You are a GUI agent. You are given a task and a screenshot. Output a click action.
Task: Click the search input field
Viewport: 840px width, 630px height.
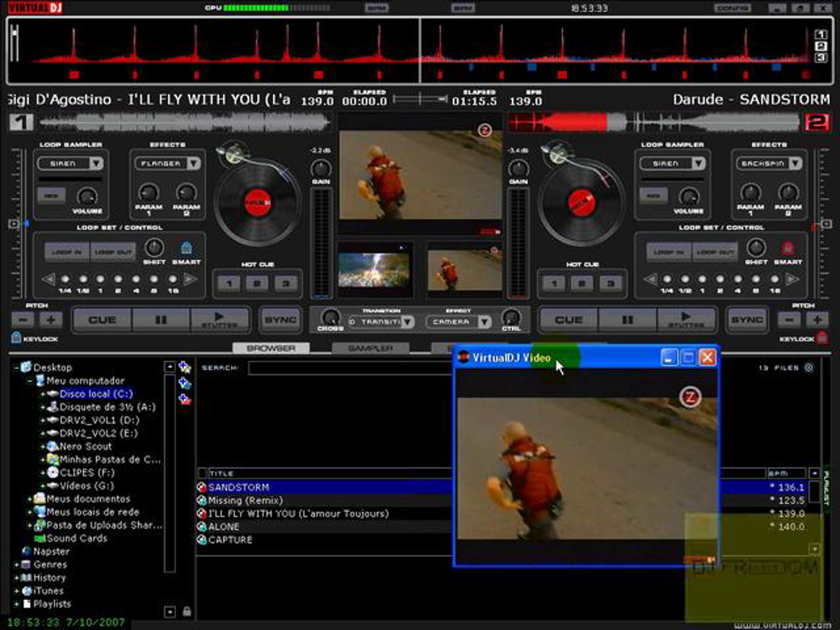point(350,368)
